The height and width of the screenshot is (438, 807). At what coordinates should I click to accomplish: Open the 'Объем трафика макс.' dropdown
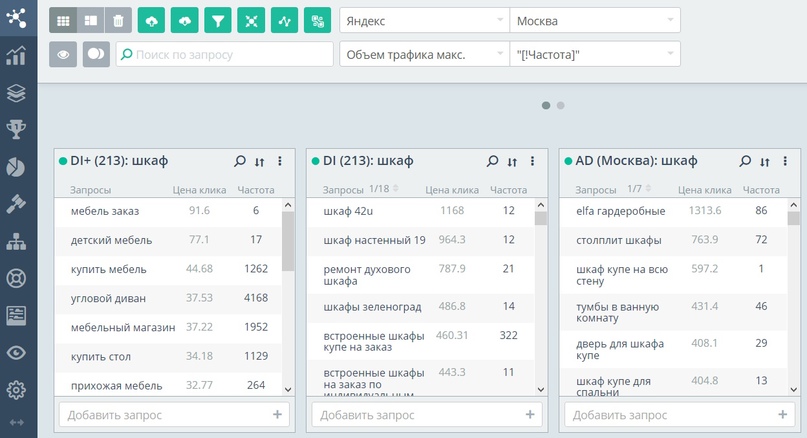[x=424, y=54]
